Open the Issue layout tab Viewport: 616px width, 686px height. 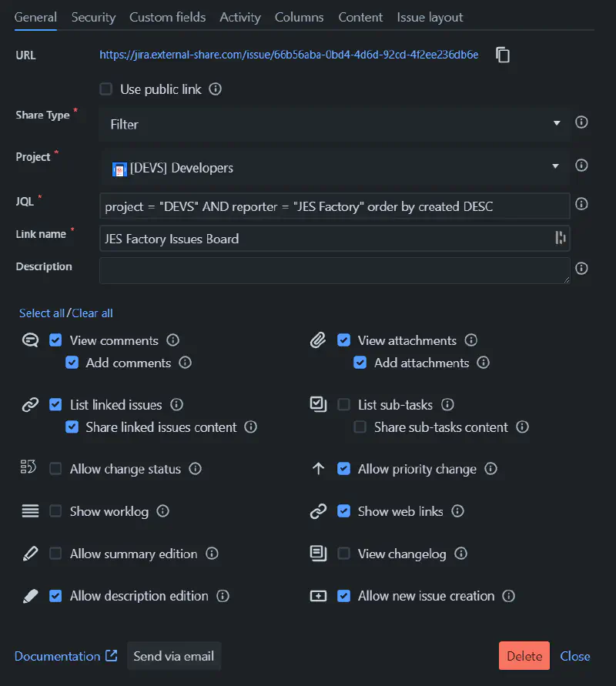point(430,18)
